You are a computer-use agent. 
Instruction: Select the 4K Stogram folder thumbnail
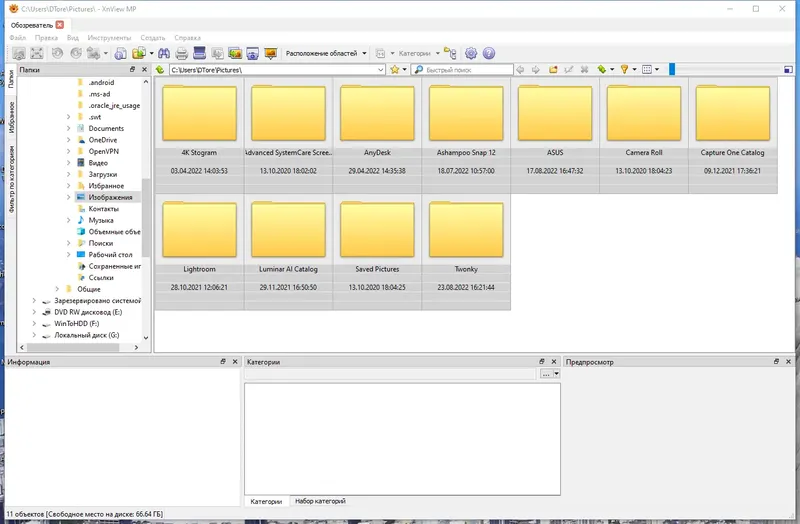coord(199,135)
